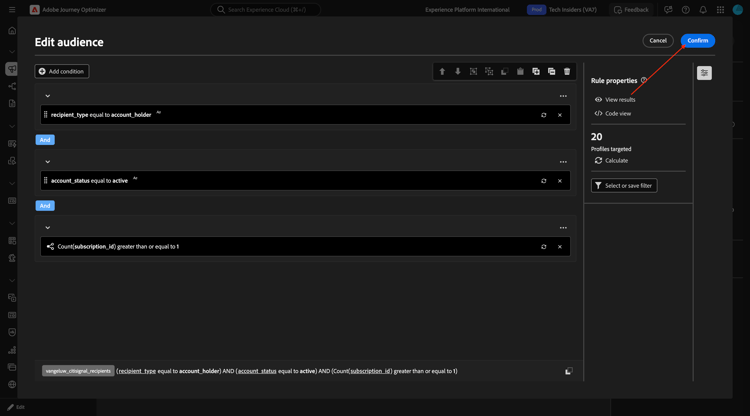Refresh the Count(subscription_id) condition
Viewport: 750px width, 416px height.
point(543,247)
